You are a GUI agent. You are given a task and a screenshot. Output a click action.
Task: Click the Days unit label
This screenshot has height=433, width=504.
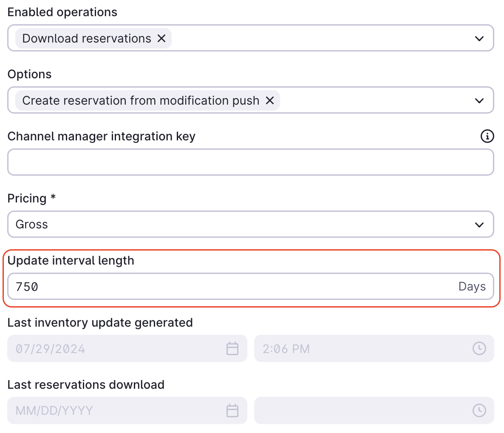pyautogui.click(x=472, y=287)
